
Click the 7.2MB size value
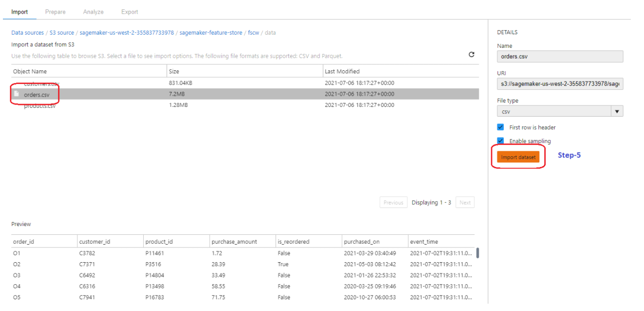point(178,94)
